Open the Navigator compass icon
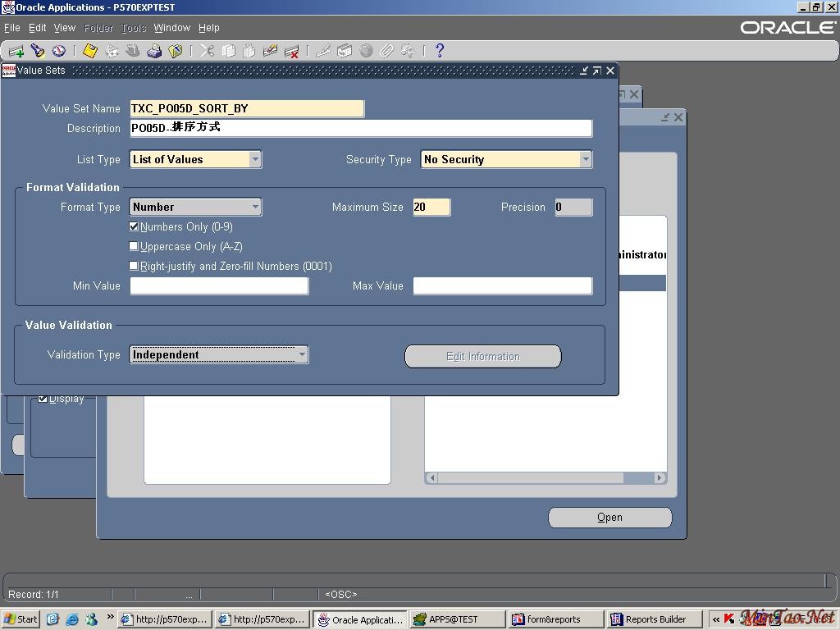The height and width of the screenshot is (630, 840). (x=59, y=51)
